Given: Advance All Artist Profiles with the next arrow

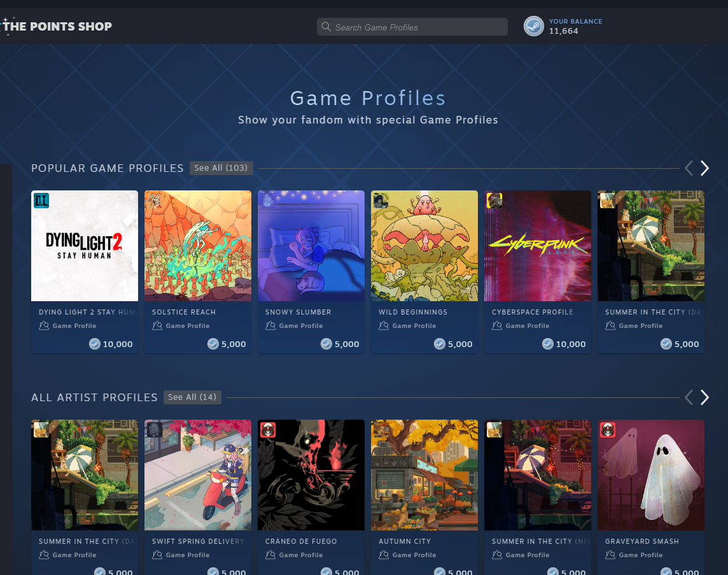Looking at the screenshot, I should pyautogui.click(x=705, y=397).
